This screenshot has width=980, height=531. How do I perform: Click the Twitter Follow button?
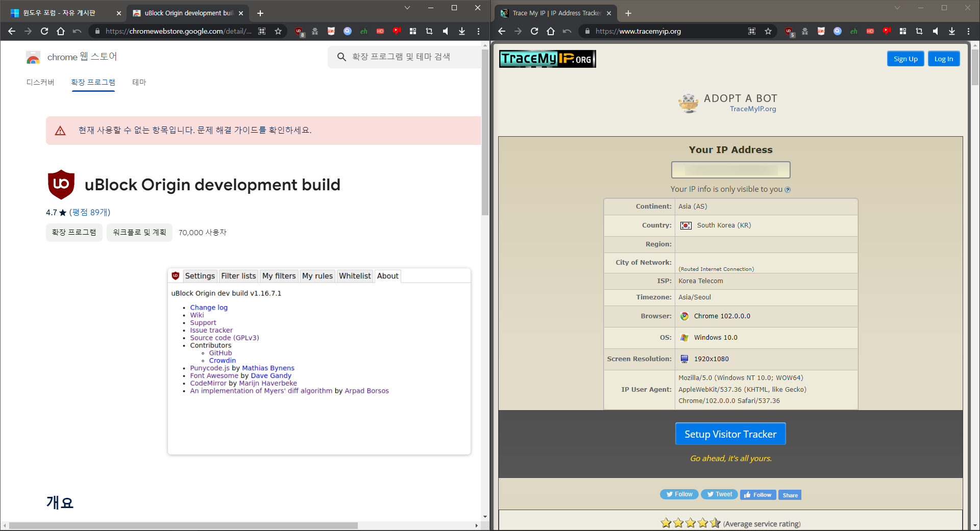[x=679, y=494]
